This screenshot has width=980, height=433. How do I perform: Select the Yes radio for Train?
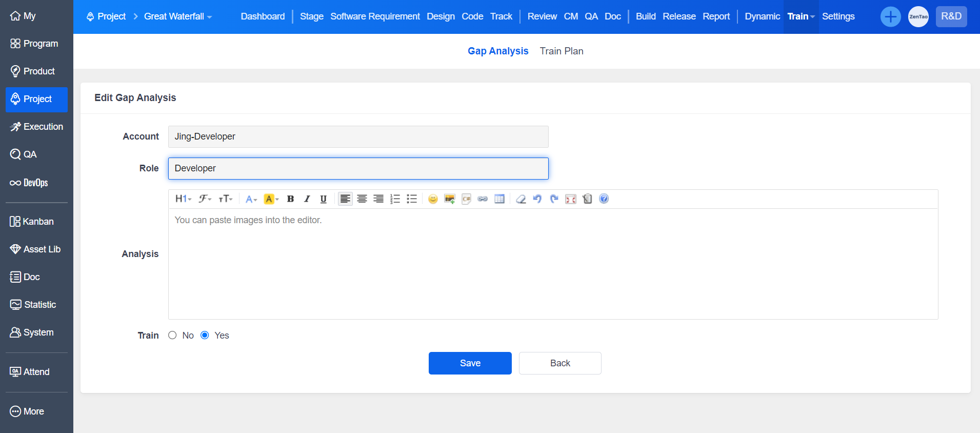point(205,336)
